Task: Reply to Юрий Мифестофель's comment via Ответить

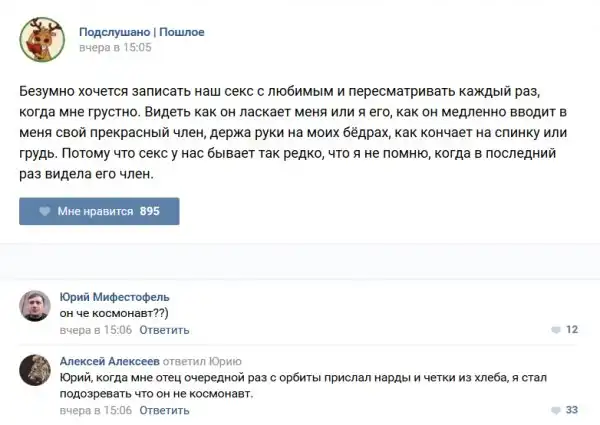Action: [164, 329]
